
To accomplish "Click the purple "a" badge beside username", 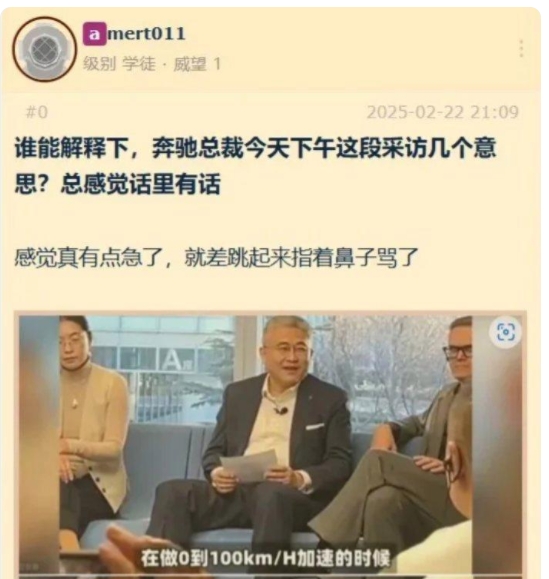I will click(94, 34).
